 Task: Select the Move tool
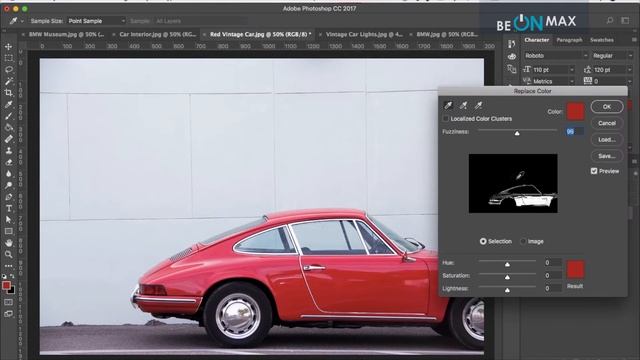9,47
